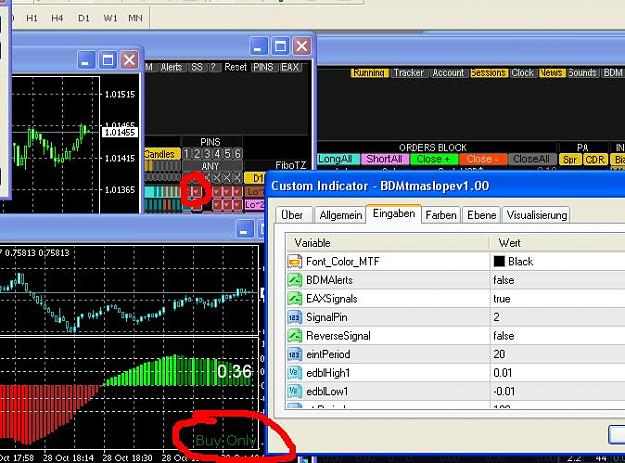625x463 pixels.
Task: Open the Über tab
Action: pyautogui.click(x=292, y=215)
